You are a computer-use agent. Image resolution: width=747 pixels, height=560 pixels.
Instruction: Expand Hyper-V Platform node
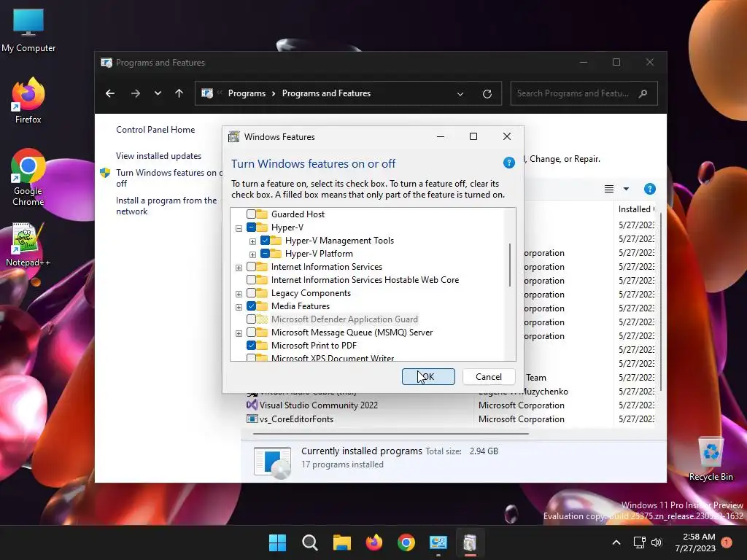tap(252, 254)
